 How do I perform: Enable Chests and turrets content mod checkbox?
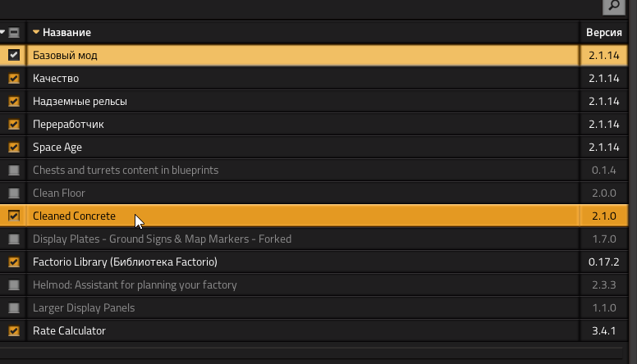(x=14, y=170)
